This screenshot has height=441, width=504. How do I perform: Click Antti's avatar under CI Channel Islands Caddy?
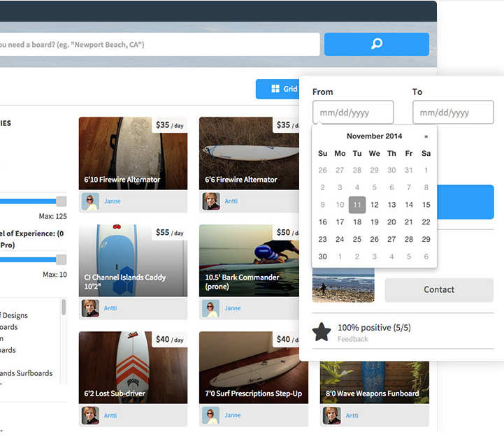click(90, 308)
